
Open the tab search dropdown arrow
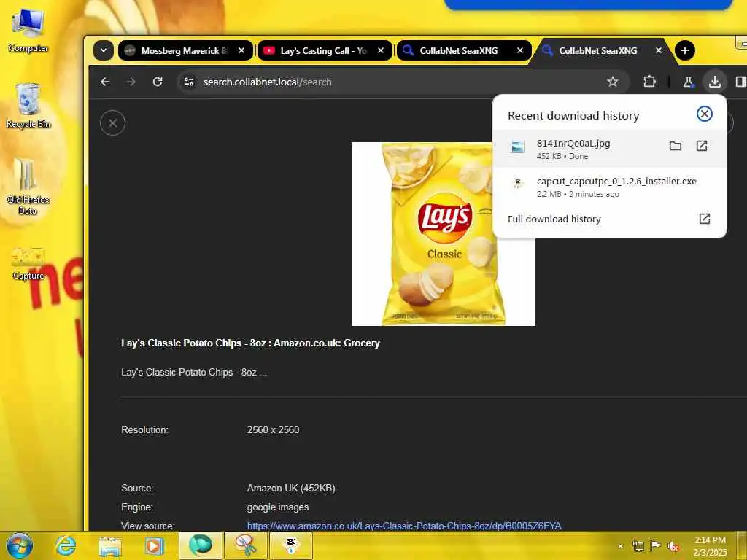(x=104, y=50)
